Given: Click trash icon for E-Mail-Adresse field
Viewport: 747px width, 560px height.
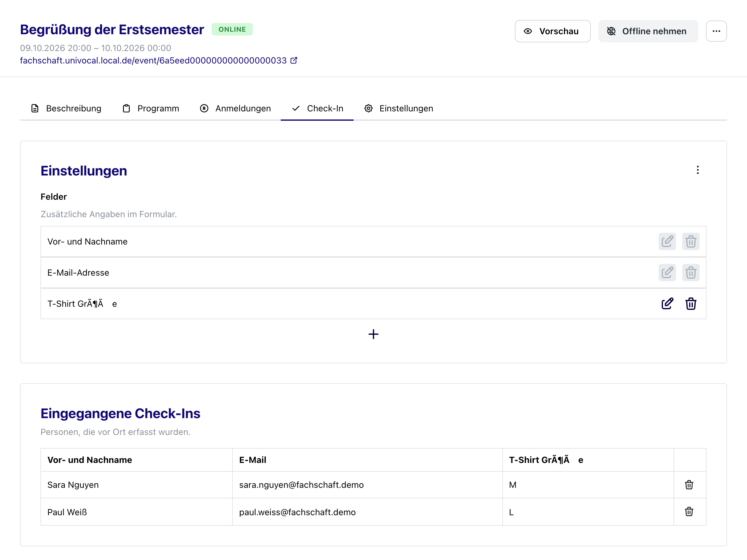Looking at the screenshot, I should 691,273.
